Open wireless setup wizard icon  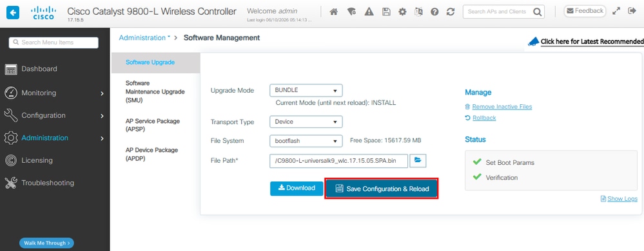tap(351, 12)
